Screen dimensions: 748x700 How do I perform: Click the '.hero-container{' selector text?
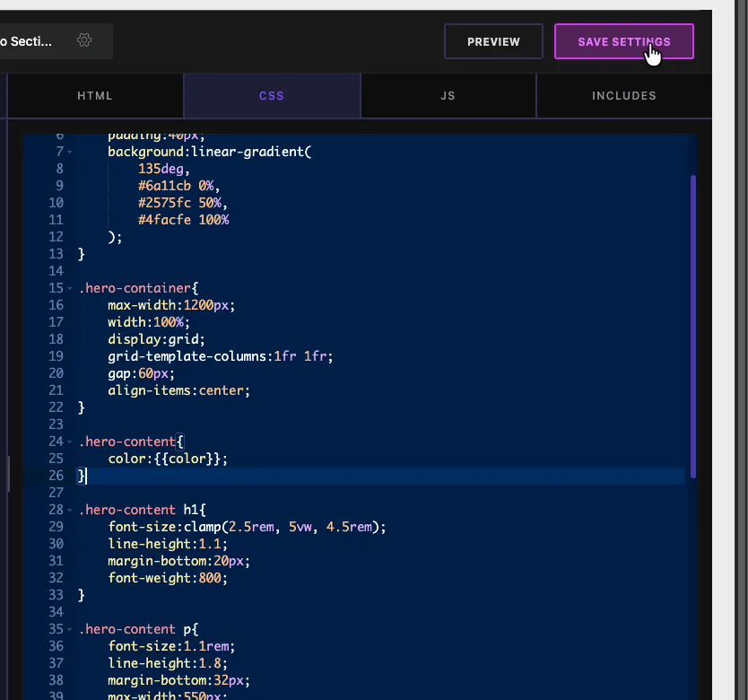[x=138, y=288]
